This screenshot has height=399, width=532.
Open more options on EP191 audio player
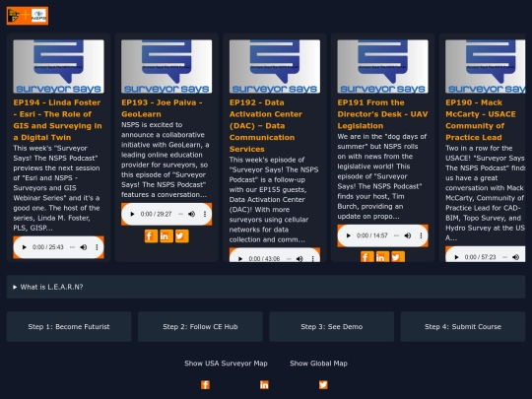pos(421,235)
